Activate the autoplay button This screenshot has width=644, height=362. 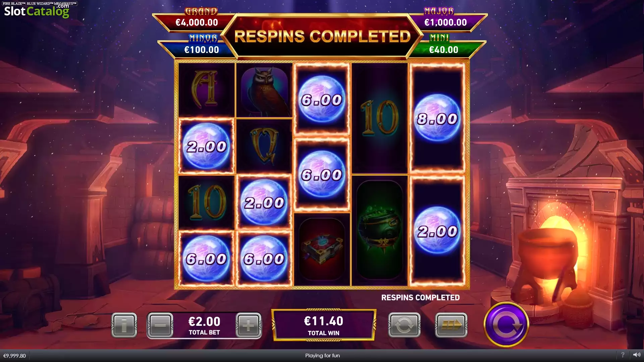pyautogui.click(x=404, y=325)
